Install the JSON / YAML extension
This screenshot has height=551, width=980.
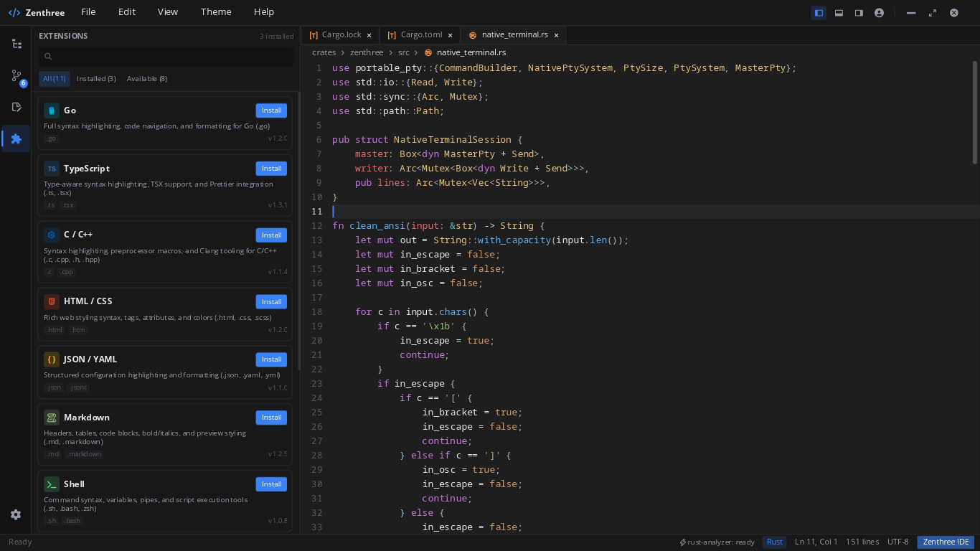click(271, 359)
